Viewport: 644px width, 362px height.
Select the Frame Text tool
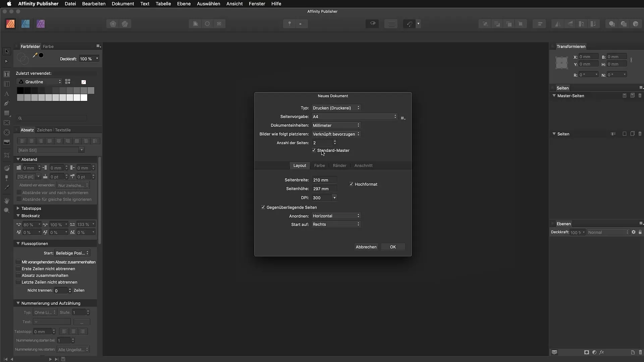(7, 74)
